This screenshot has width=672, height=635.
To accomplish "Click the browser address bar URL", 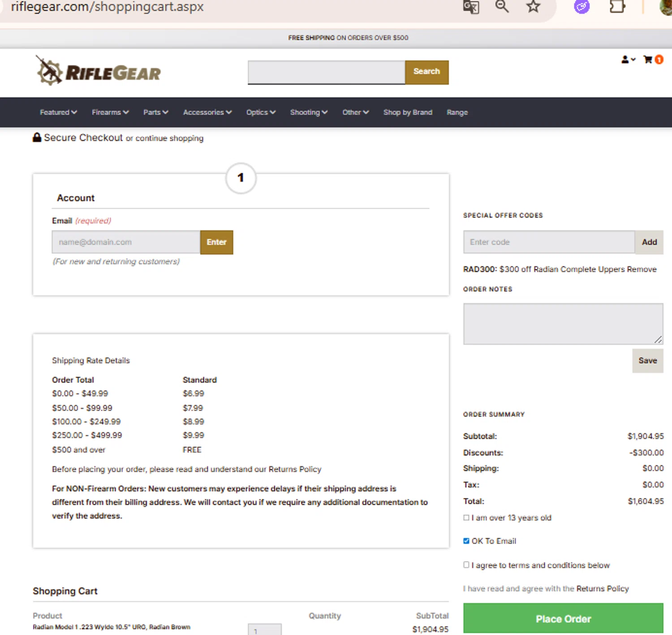I will click(107, 7).
